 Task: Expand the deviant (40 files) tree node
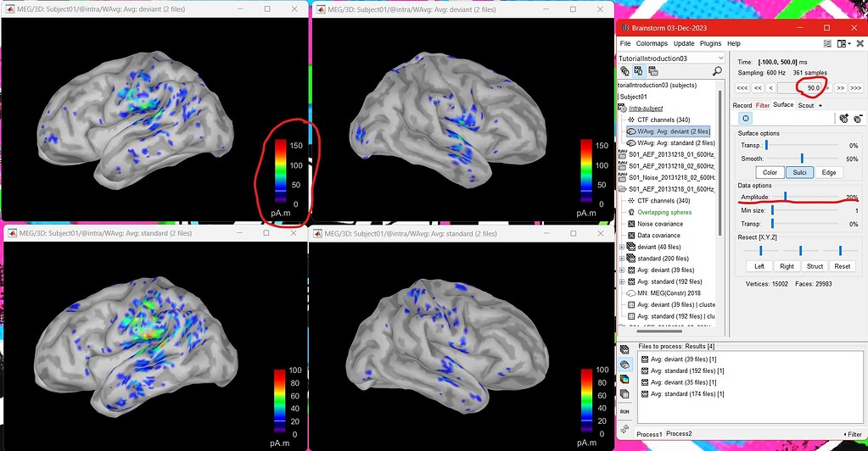(x=623, y=247)
